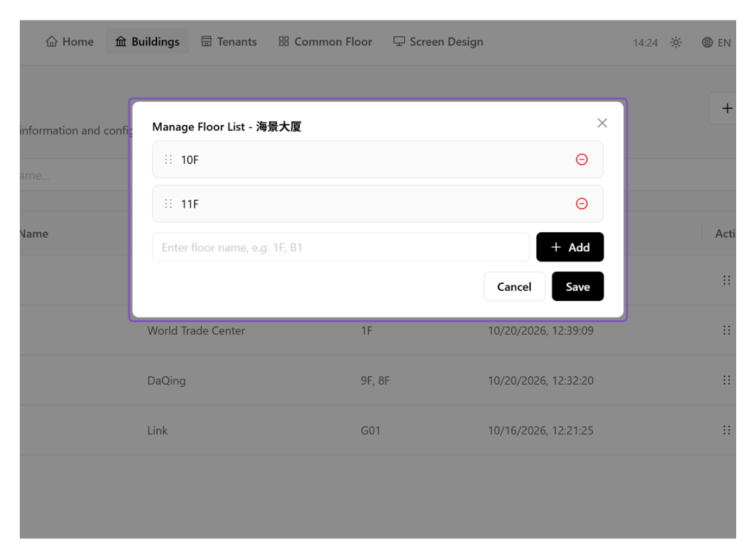Viewport: 756px width, 559px height.
Task: Remove the 10F floor entry
Action: [x=582, y=160]
